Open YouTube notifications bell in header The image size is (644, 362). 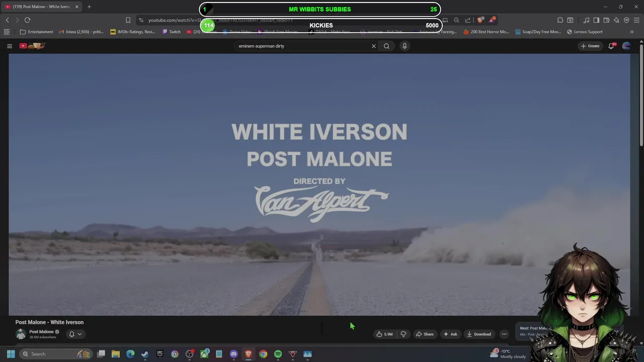click(611, 46)
